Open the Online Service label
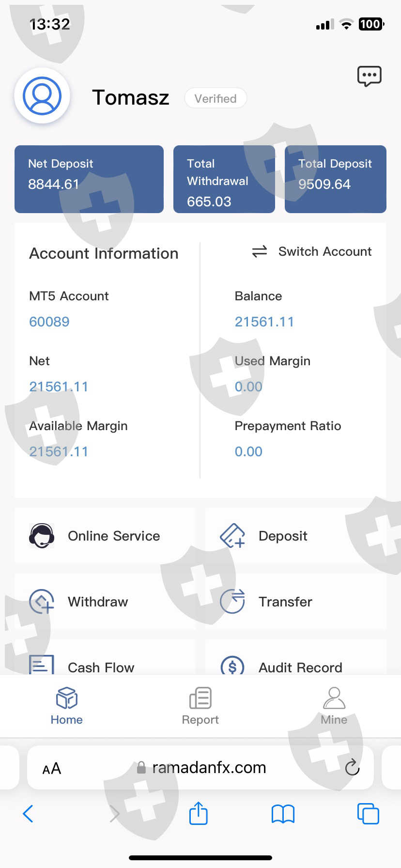 114,536
